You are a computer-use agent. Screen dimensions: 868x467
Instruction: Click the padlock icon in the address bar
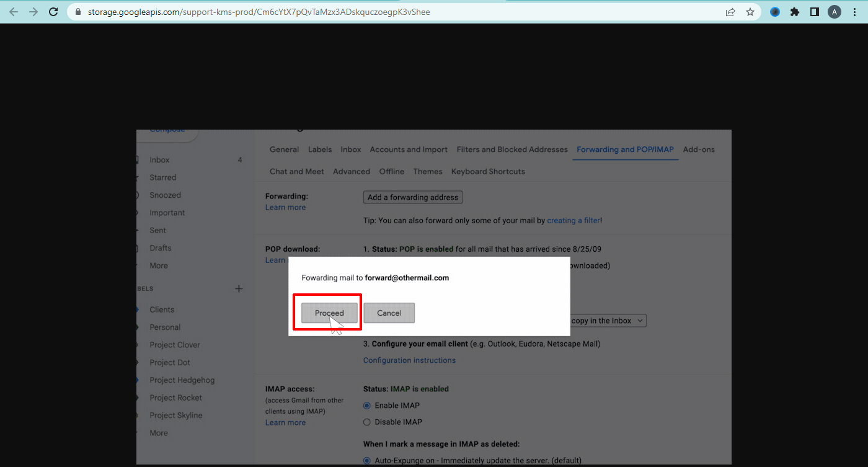[77, 11]
